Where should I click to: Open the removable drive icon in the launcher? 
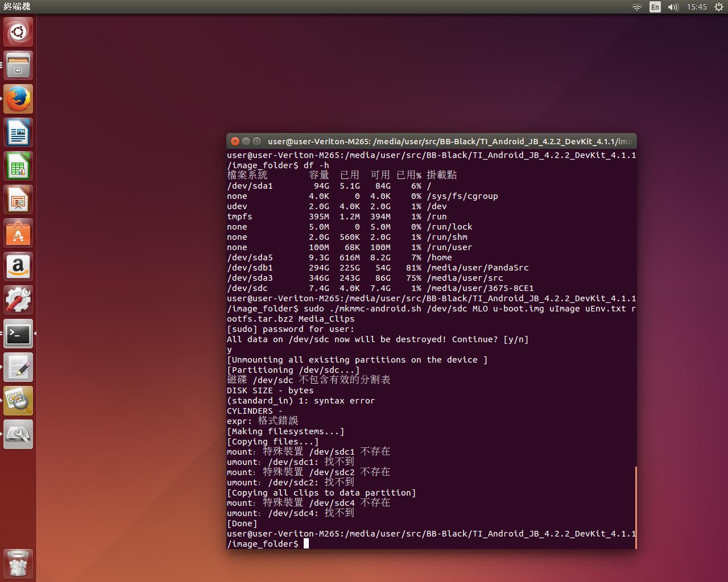point(18,434)
